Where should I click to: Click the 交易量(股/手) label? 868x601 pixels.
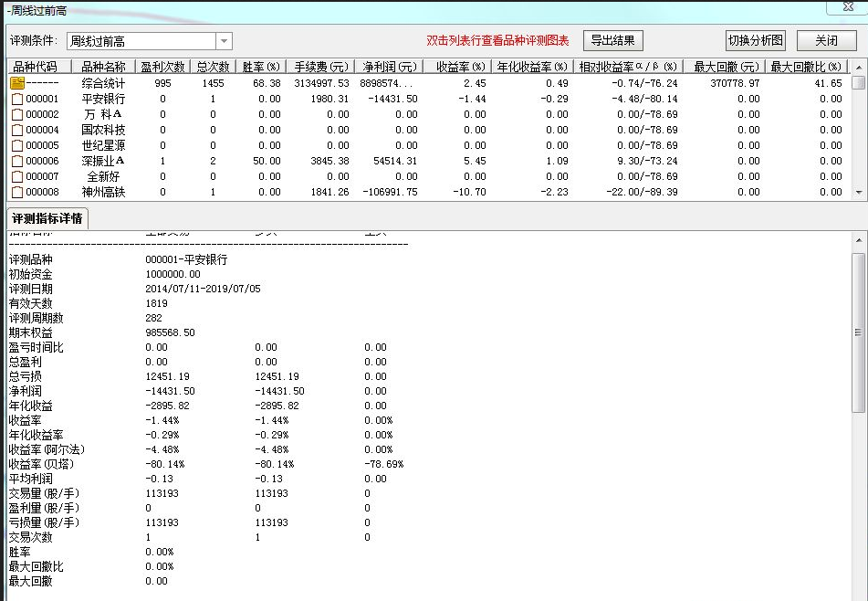coord(45,493)
